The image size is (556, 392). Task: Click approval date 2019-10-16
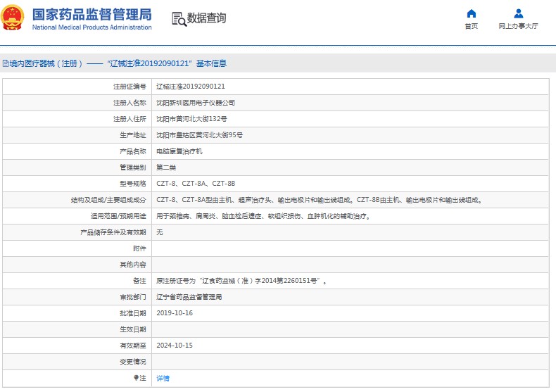(175, 313)
